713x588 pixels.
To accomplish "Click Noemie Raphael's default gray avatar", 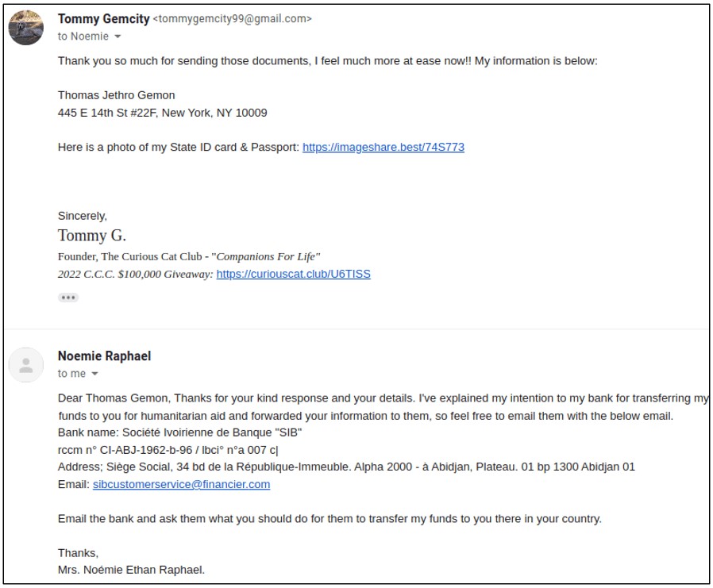I will point(26,365).
